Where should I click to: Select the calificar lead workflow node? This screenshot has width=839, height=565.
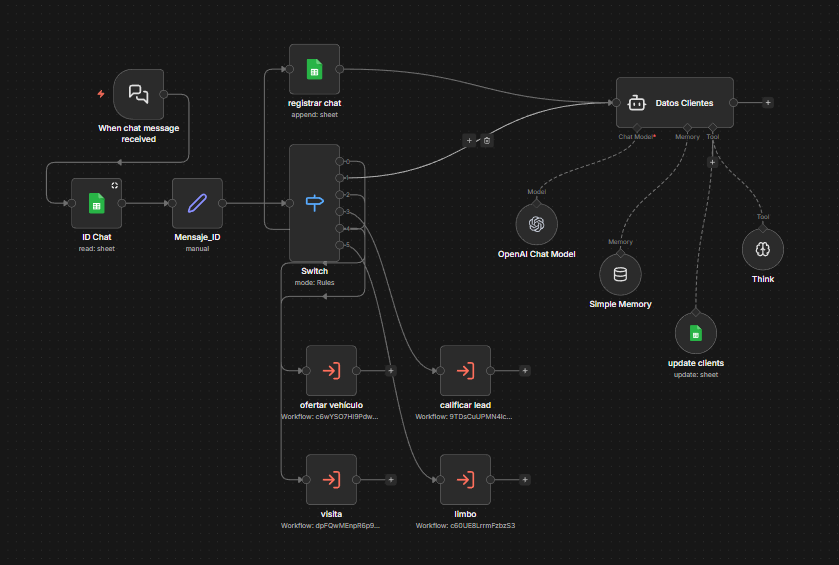coord(465,370)
